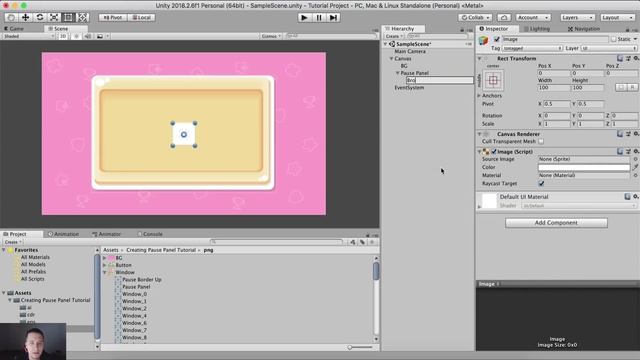Select the Hand tool

click(x=11, y=18)
